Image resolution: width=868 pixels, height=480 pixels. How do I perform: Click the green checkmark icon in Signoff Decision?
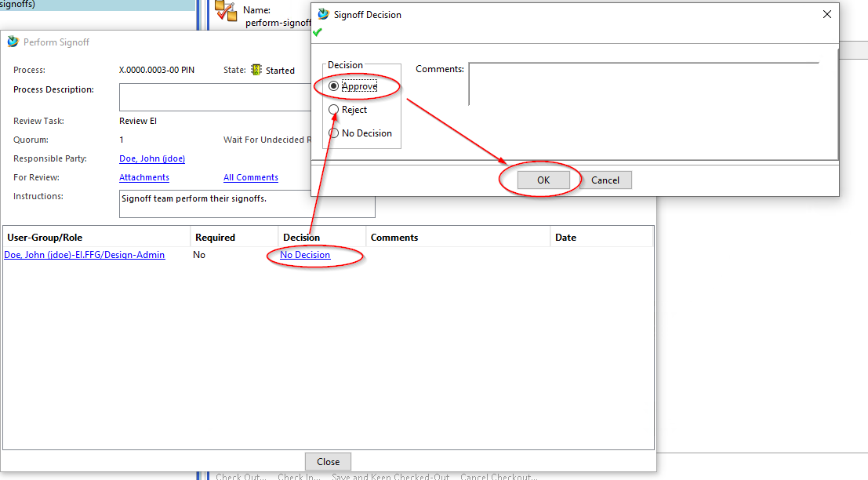317,32
